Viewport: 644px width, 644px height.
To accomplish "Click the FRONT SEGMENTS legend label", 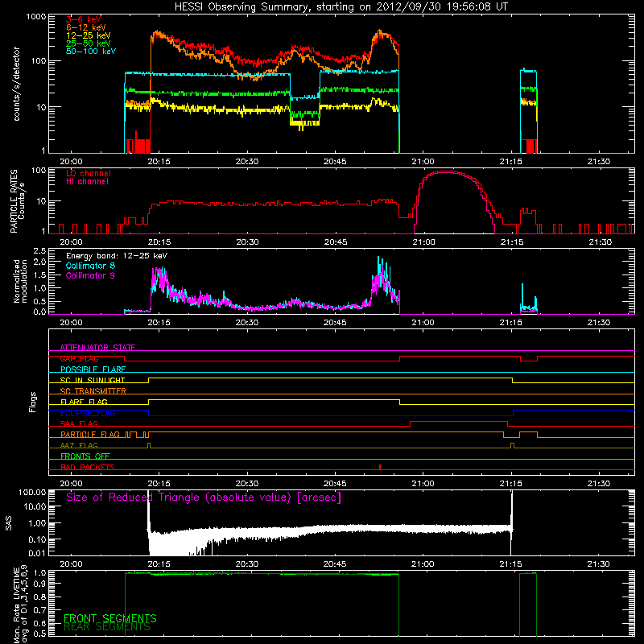I will point(110,618).
